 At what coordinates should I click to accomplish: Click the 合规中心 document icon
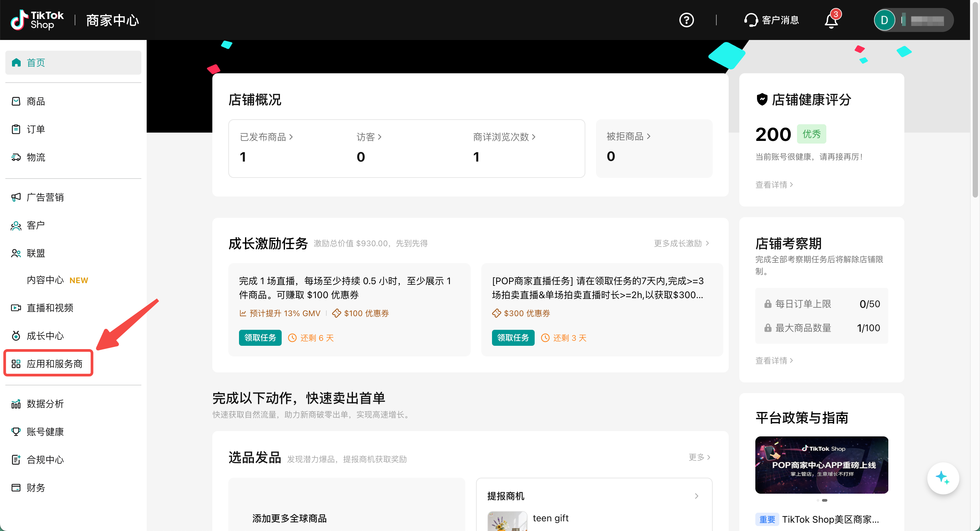click(16, 459)
